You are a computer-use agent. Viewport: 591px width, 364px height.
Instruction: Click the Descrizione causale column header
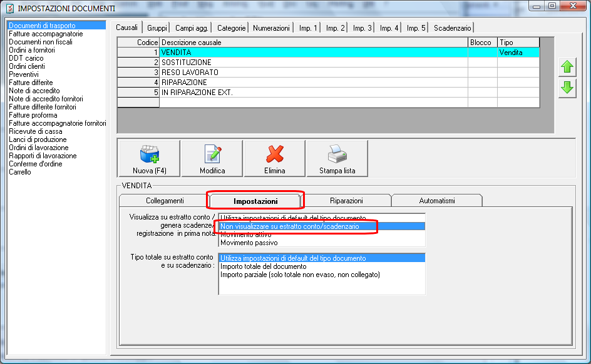coord(314,43)
